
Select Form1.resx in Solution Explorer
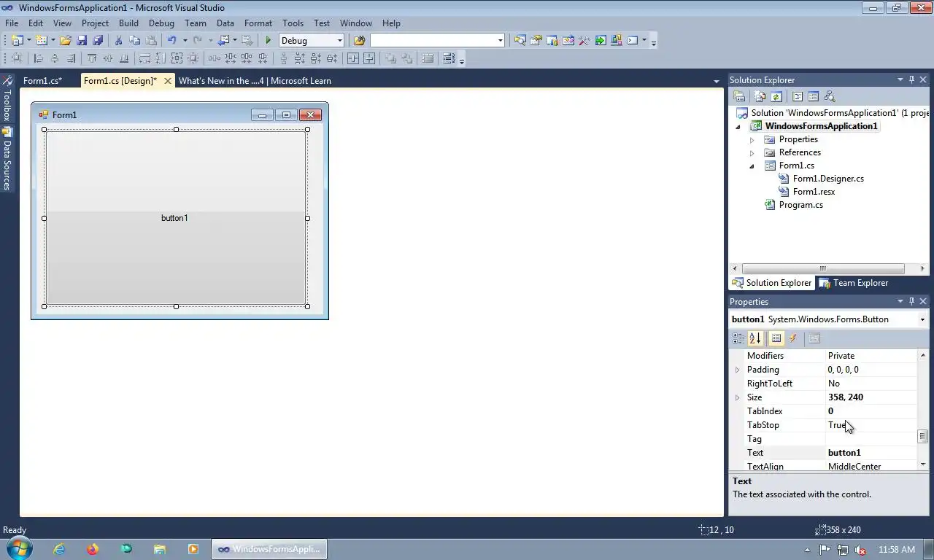pos(814,192)
